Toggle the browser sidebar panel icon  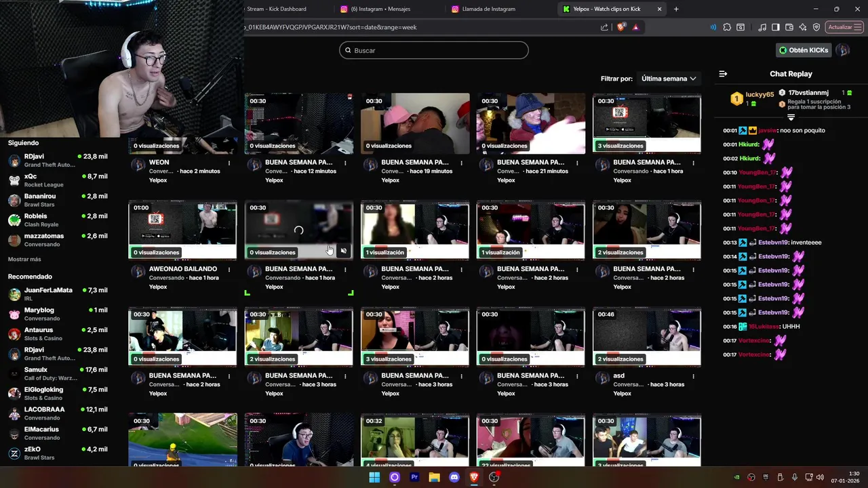click(776, 27)
